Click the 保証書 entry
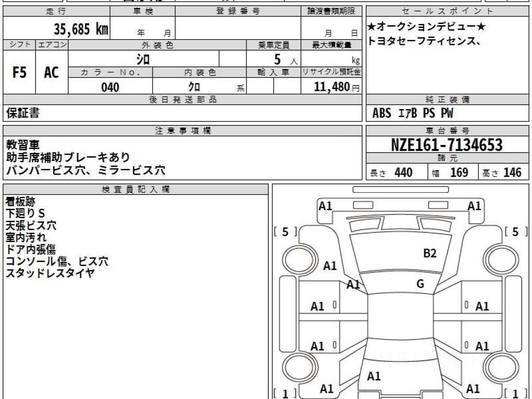Viewport: 532px width, 399px height. point(23,113)
